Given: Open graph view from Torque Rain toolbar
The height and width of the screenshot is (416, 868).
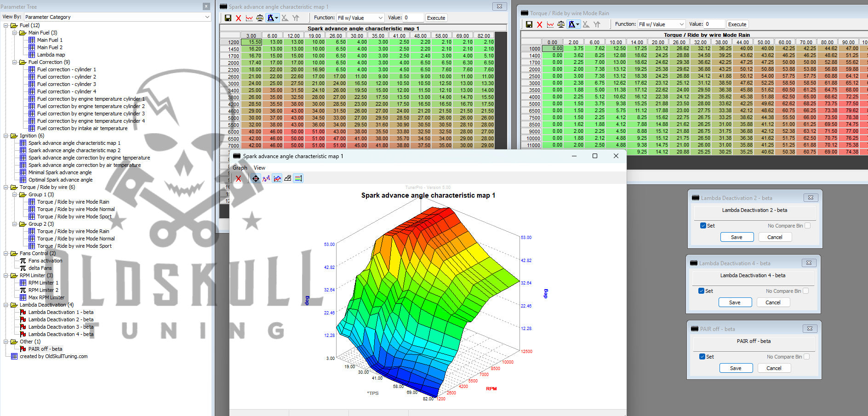Looking at the screenshot, I should (550, 24).
